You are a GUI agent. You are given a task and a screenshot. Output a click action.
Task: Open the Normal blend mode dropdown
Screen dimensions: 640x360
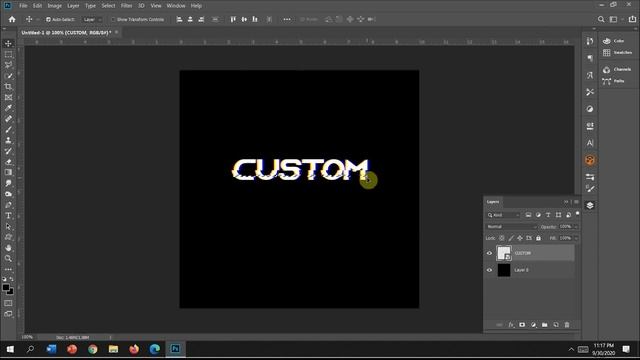511,227
